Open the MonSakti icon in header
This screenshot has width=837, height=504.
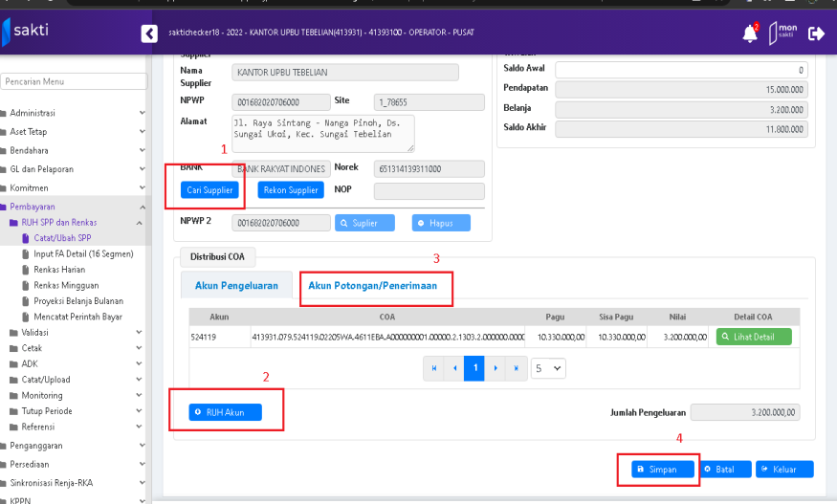[x=782, y=33]
